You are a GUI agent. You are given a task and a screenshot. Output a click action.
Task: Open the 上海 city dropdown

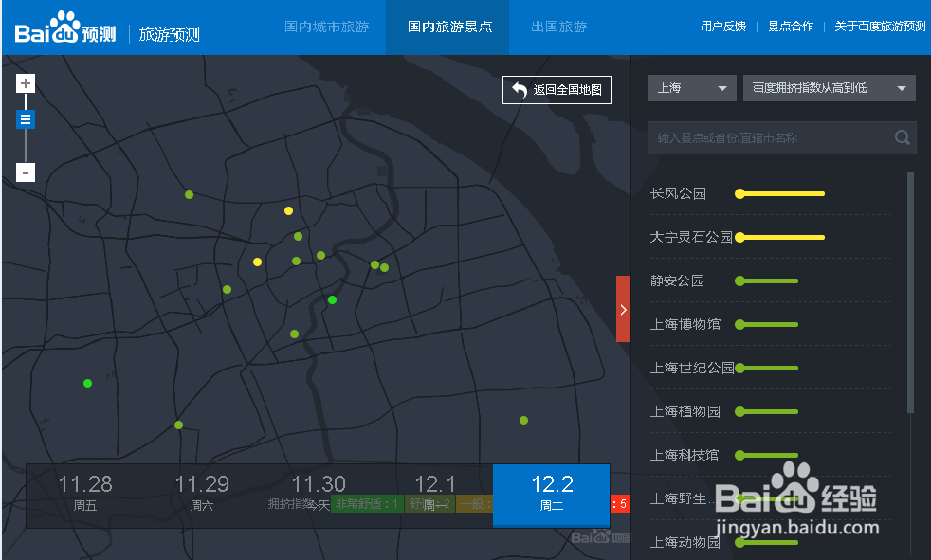[691, 87]
